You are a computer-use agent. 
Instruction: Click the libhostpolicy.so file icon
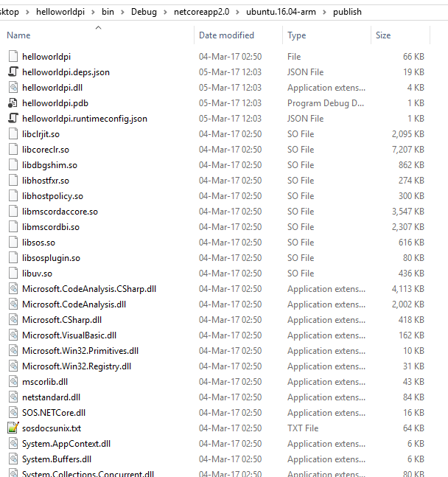point(13,196)
